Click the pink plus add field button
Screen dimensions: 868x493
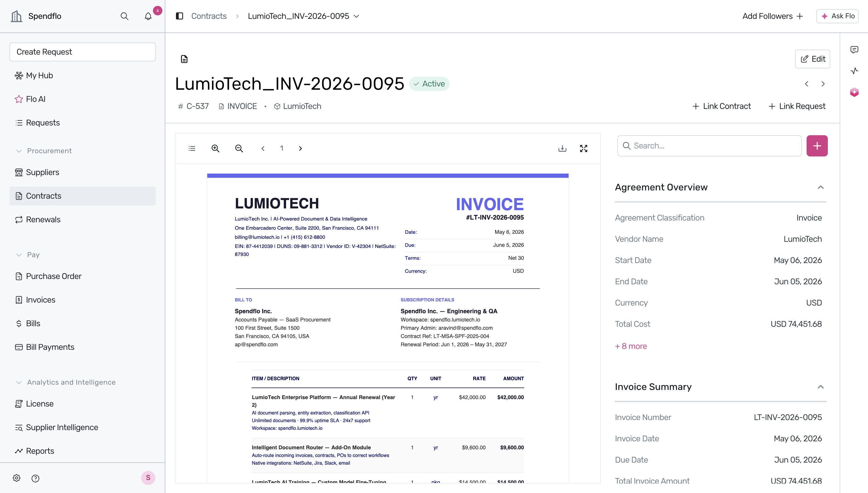817,146
